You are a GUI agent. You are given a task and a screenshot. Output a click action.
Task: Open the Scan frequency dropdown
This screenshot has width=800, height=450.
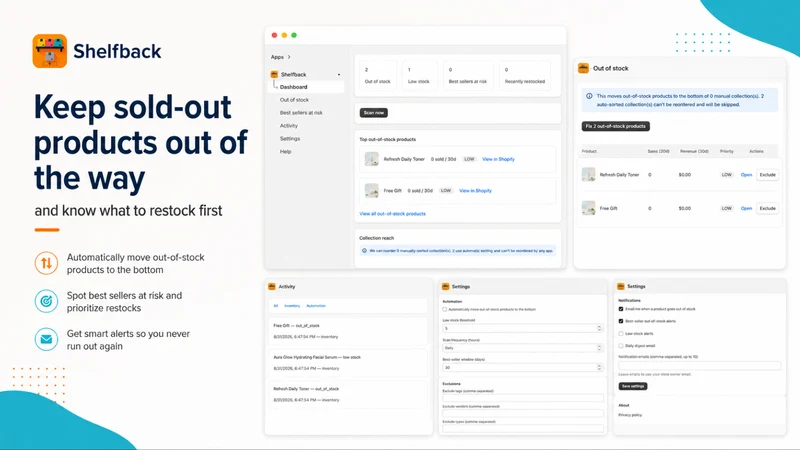[523, 348]
